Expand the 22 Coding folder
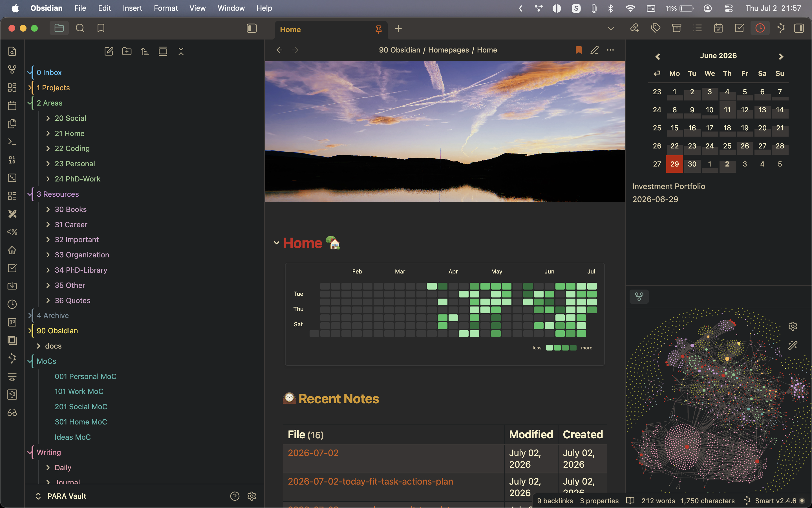This screenshot has height=508, width=812. pyautogui.click(x=48, y=148)
